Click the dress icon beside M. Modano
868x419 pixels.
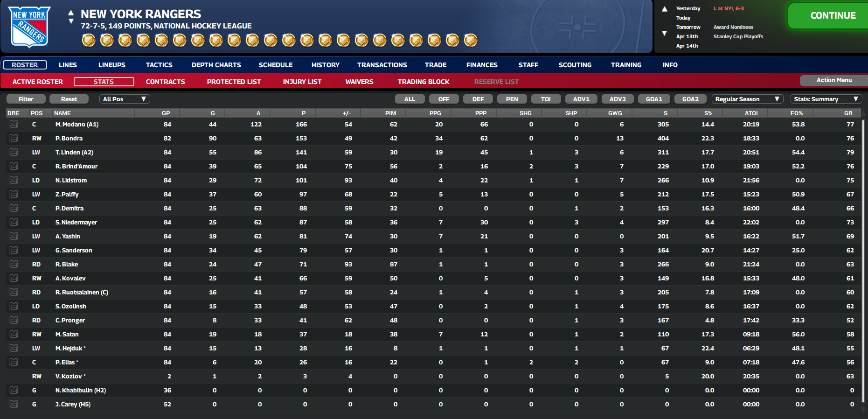coord(14,124)
